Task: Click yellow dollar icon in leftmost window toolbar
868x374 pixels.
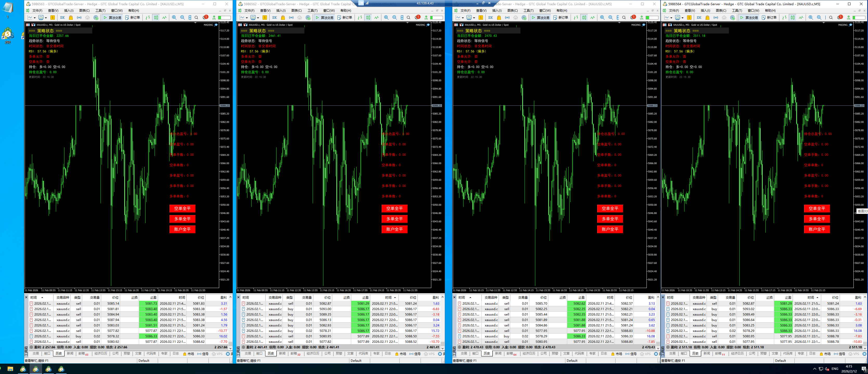Action: click(53, 17)
